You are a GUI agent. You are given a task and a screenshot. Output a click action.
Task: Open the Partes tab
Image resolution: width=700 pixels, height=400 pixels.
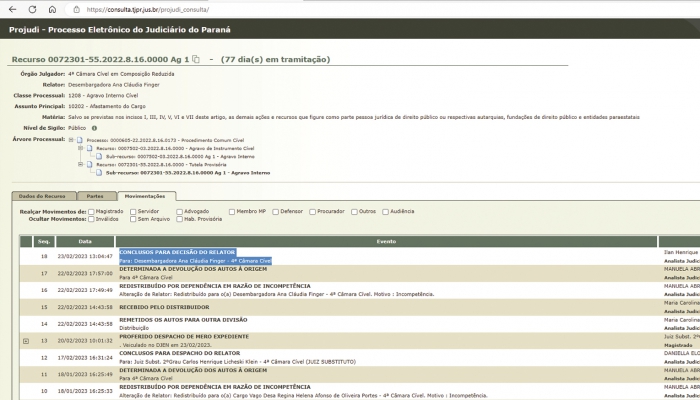[95, 196]
